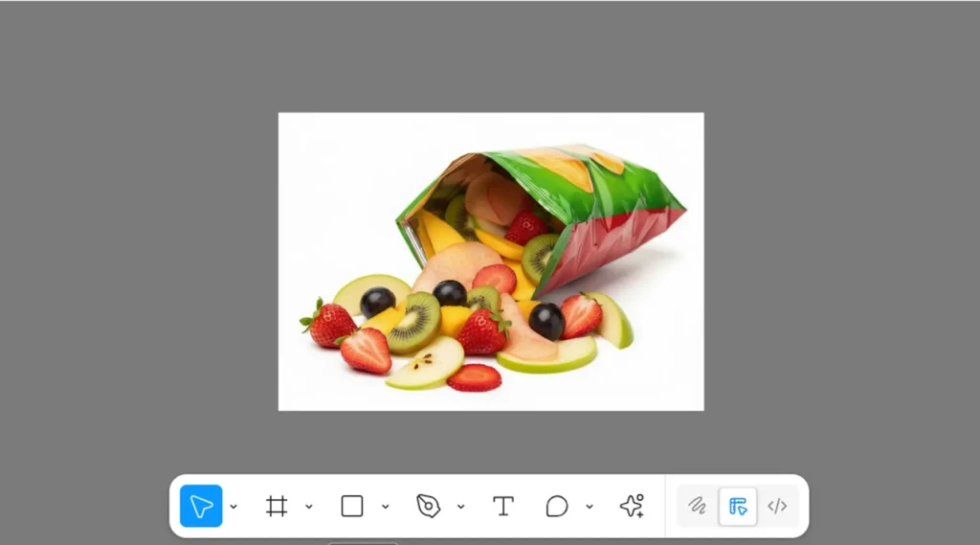Expand the Move tool options chevron
This screenshot has height=545, width=980.
coord(234,507)
